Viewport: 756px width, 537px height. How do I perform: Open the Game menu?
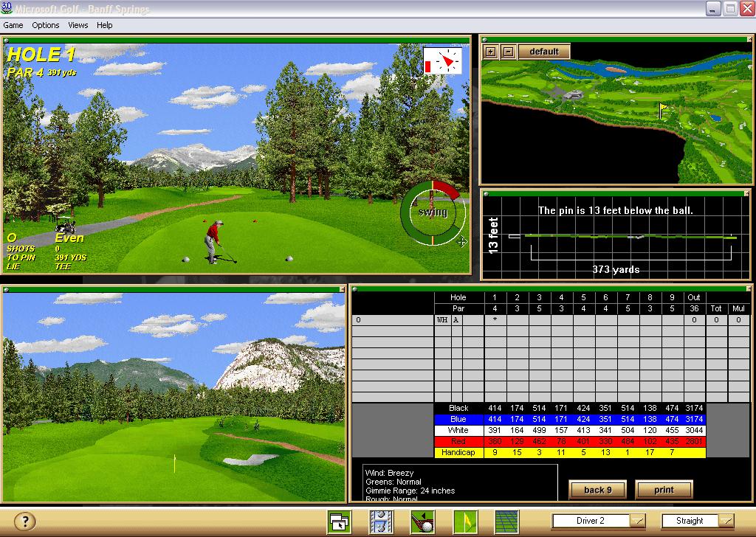point(13,25)
